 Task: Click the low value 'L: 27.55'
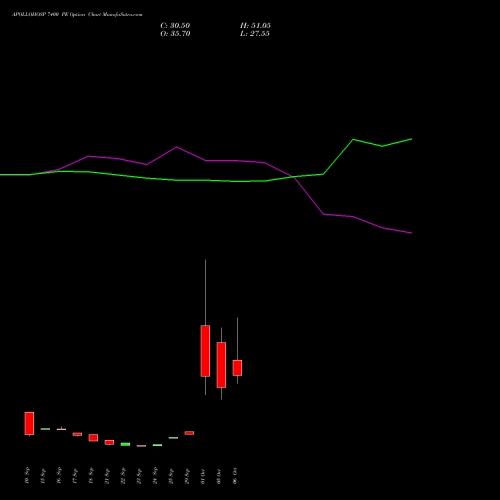pyautogui.click(x=255, y=34)
